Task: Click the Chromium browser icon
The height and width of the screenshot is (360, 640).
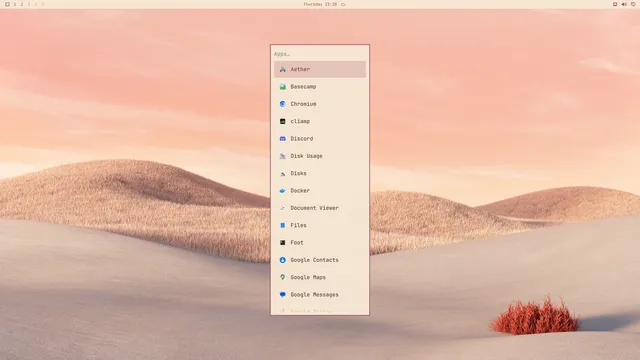Action: point(282,104)
